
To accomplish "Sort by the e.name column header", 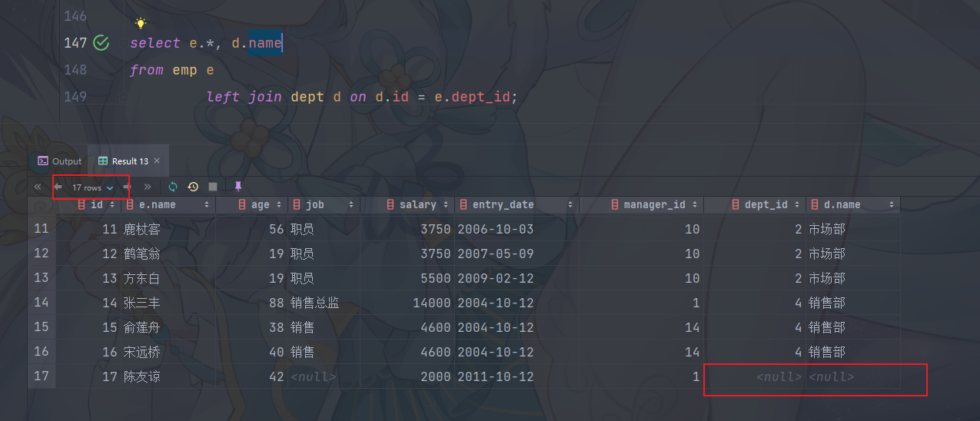I will (x=168, y=204).
